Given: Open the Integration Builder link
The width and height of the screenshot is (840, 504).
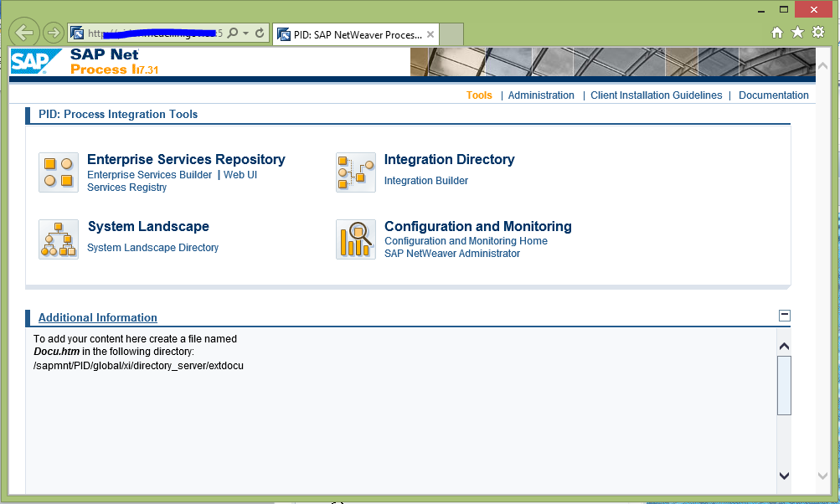Looking at the screenshot, I should [x=425, y=180].
